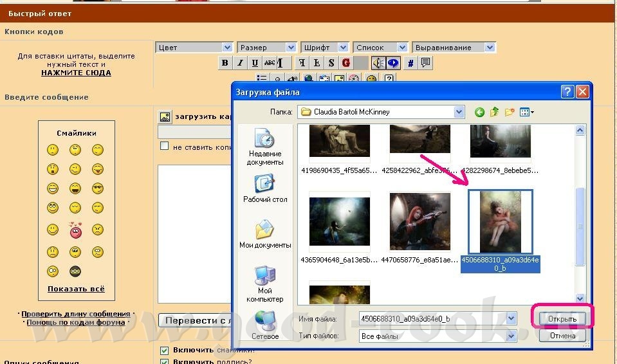Click the help question mark in dialog title
The height and width of the screenshot is (364, 617).
coord(567,92)
